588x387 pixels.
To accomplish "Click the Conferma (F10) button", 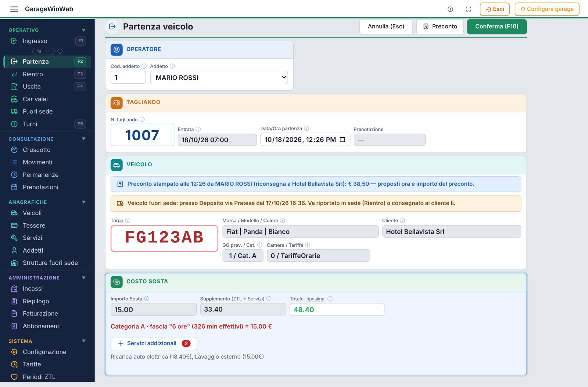I will (497, 26).
